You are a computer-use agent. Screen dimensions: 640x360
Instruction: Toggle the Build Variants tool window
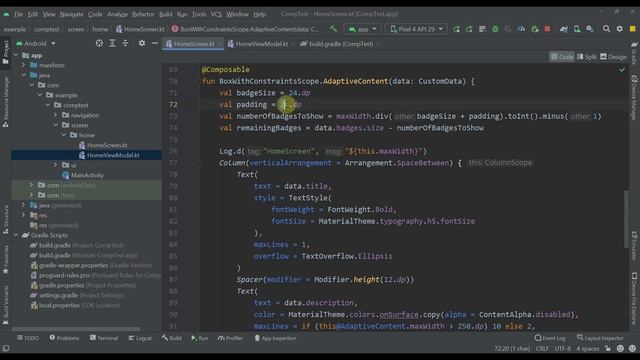[5, 305]
